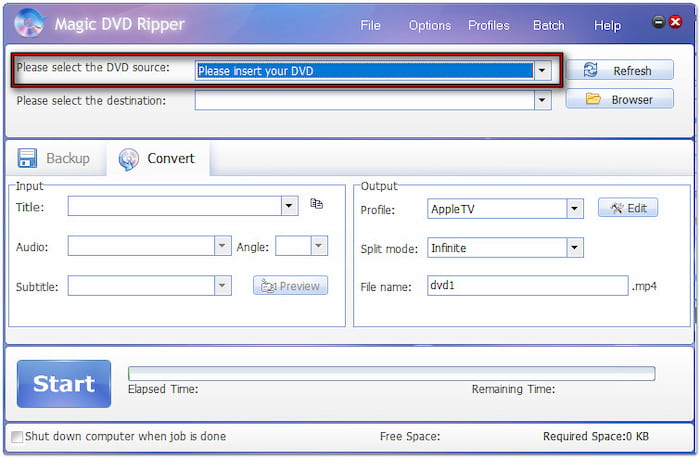Click the Refresh button
Screen dimensions: 700x458
point(620,70)
